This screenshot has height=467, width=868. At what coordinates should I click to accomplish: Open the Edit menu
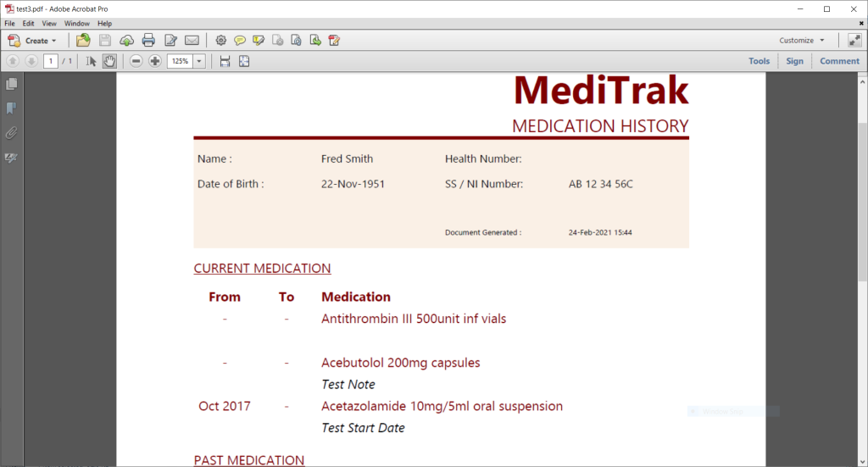click(28, 23)
